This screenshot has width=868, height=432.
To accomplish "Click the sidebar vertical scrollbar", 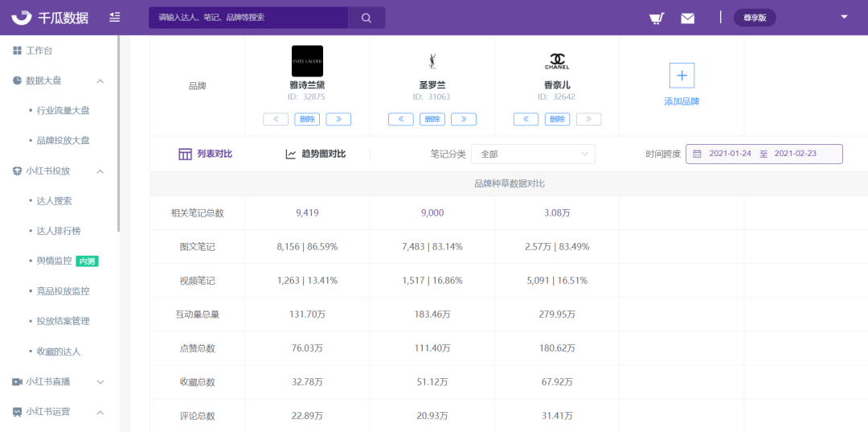I will (x=118, y=134).
